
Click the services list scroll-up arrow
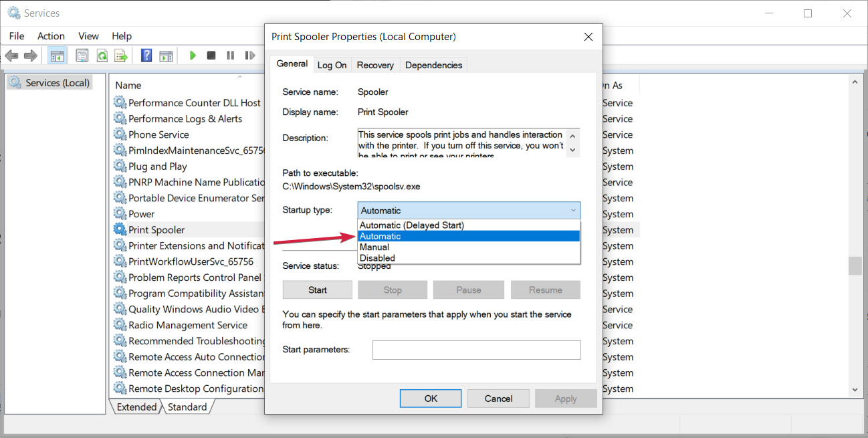(x=855, y=82)
